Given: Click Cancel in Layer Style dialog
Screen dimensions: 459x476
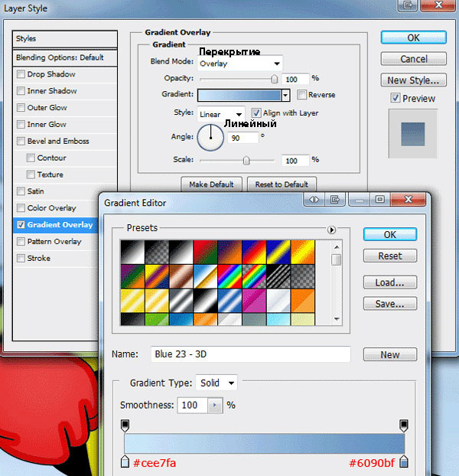Looking at the screenshot, I should [414, 59].
